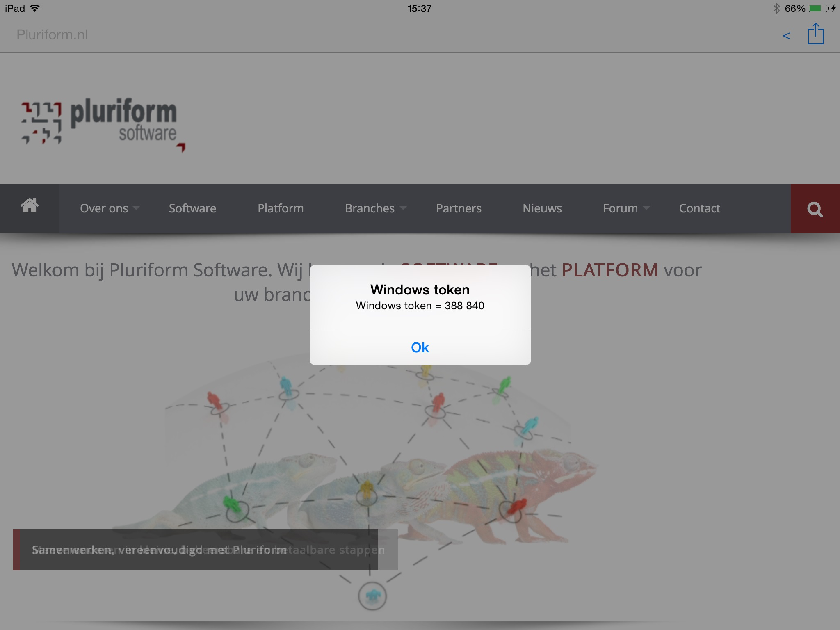Go back using the blue < arrow
This screenshot has width=840, height=630.
pos(786,36)
